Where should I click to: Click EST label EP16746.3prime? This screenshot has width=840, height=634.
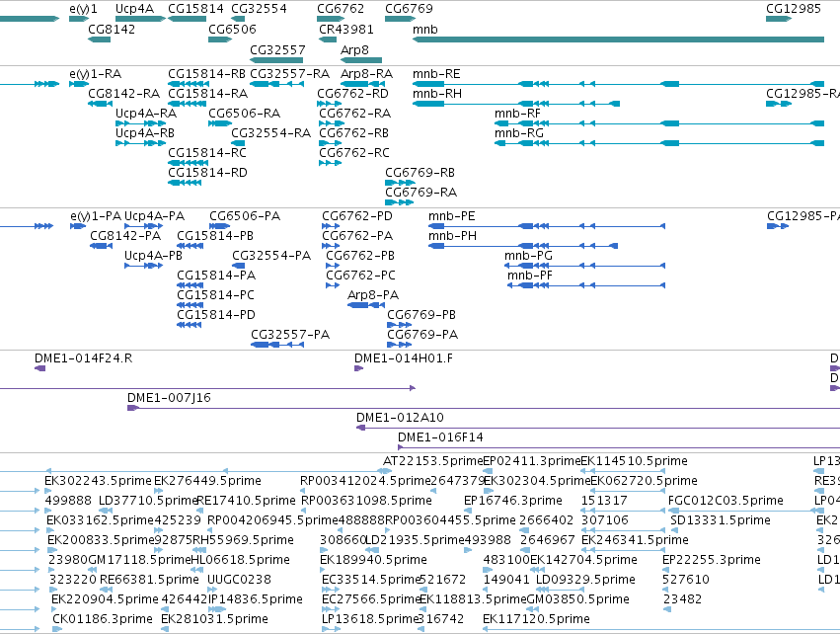click(x=513, y=501)
